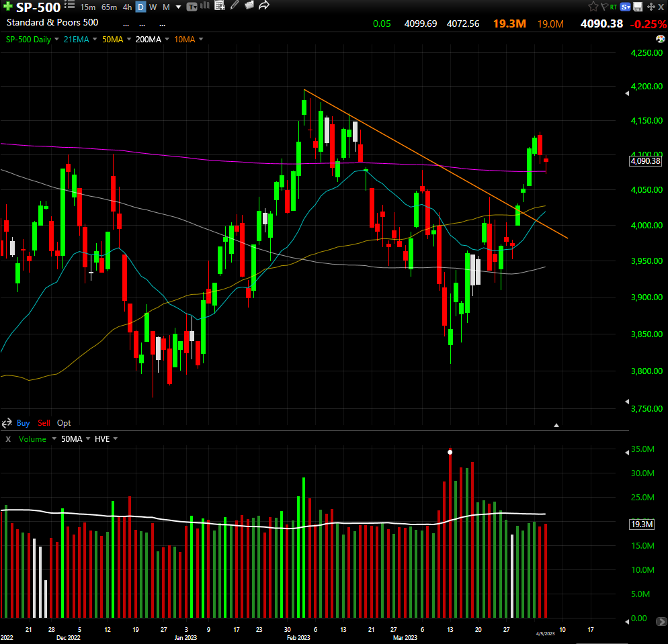The image size is (668, 644).
Task: Open the text tool icon in toolbar
Action: tap(192, 7)
